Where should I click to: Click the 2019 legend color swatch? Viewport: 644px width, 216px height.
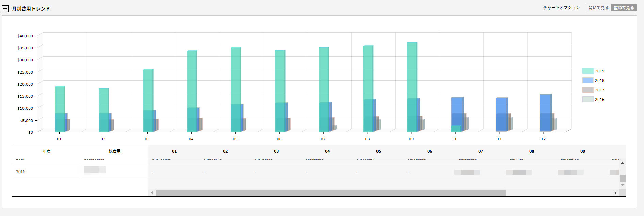(587, 71)
